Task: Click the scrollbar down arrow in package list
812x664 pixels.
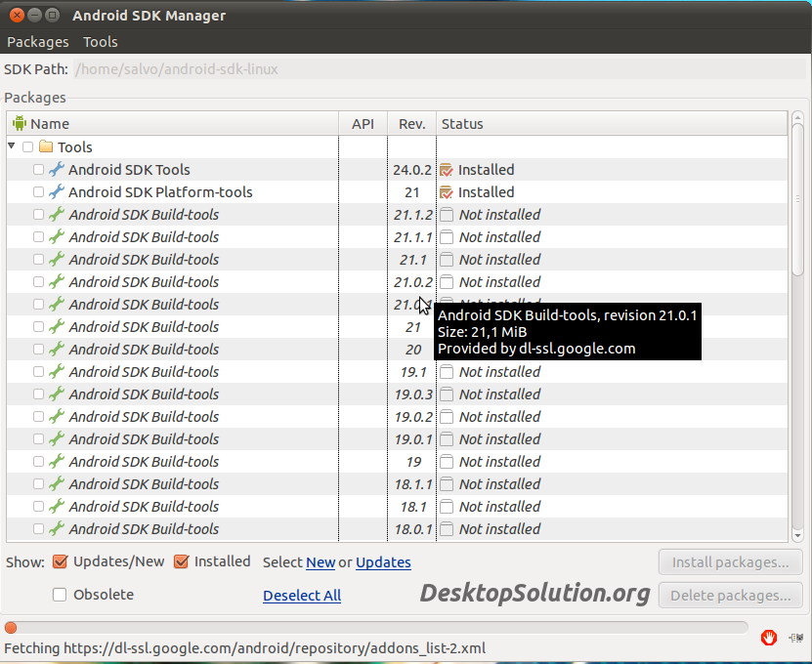Action: click(797, 535)
